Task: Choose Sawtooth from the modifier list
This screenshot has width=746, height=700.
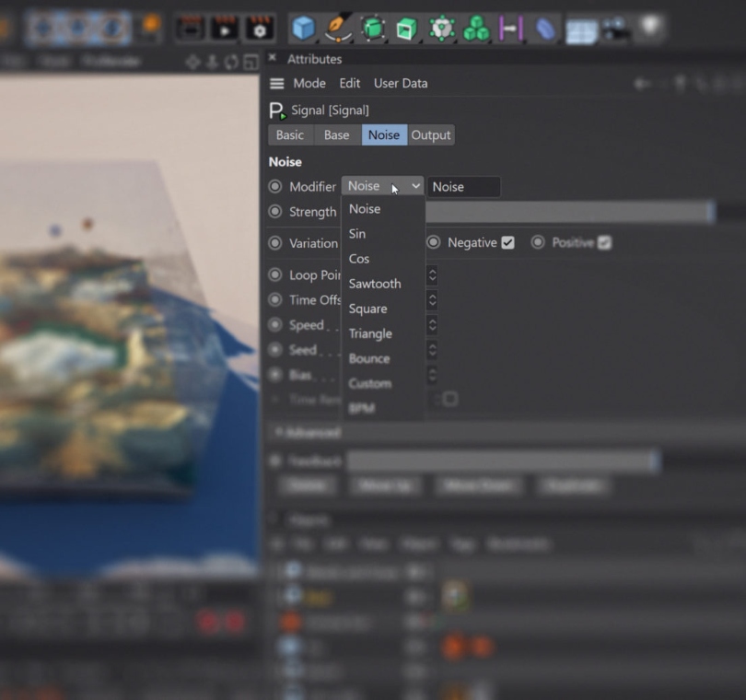Action: pos(375,284)
